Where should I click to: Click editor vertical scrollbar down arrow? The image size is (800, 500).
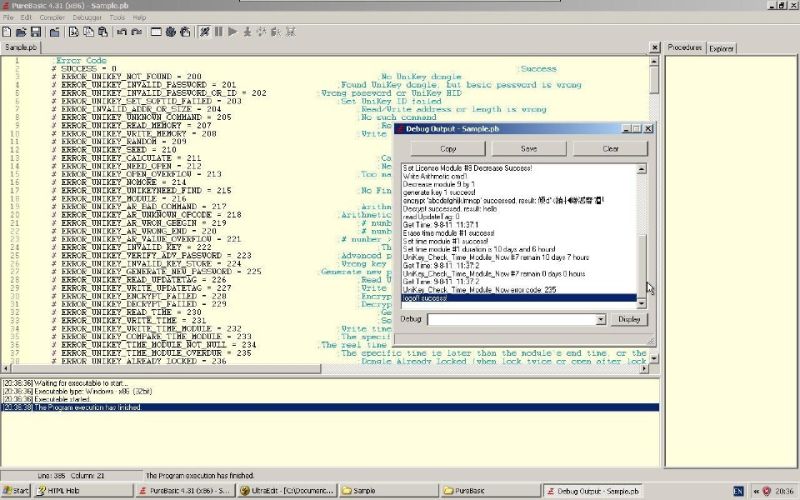pyautogui.click(x=654, y=359)
